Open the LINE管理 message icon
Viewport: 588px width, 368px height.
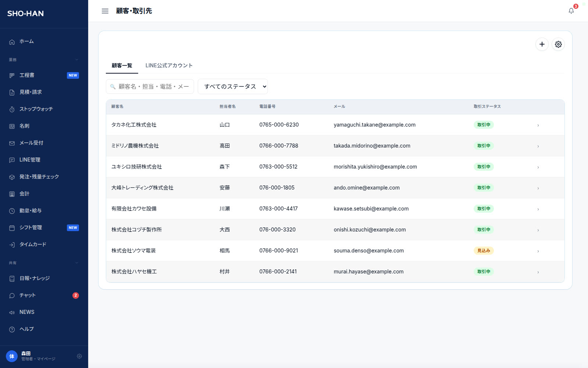[12, 160]
